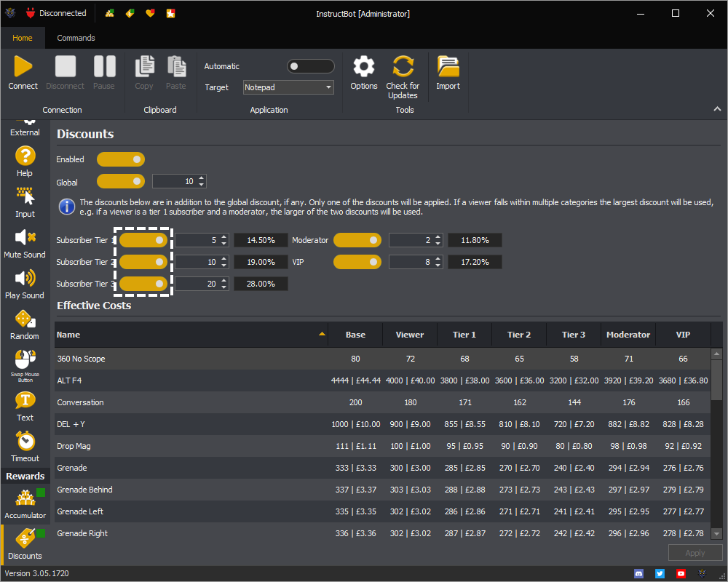Toggle the Global discount switch
The image size is (728, 582).
click(x=121, y=181)
